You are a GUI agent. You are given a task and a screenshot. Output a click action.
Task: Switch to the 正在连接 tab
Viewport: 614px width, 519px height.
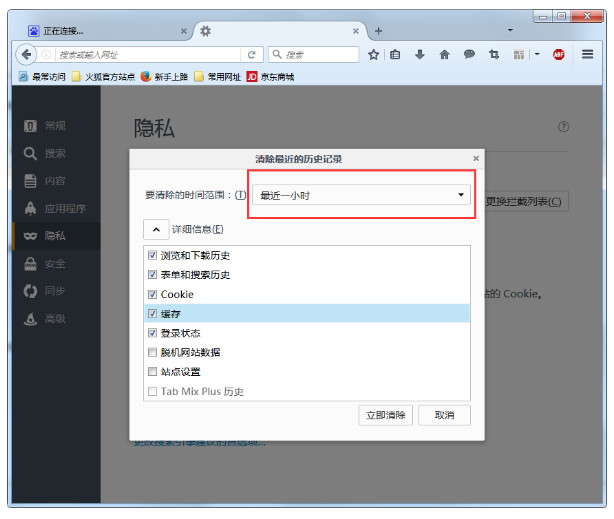pos(106,31)
